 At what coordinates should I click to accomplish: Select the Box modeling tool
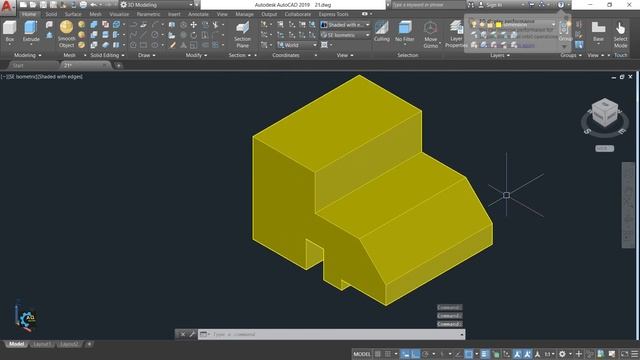pos(9,31)
